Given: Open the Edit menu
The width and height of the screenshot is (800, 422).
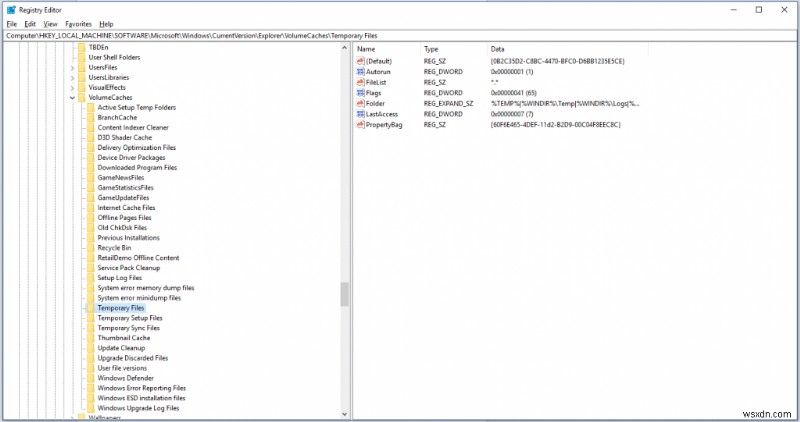Looking at the screenshot, I should [30, 24].
